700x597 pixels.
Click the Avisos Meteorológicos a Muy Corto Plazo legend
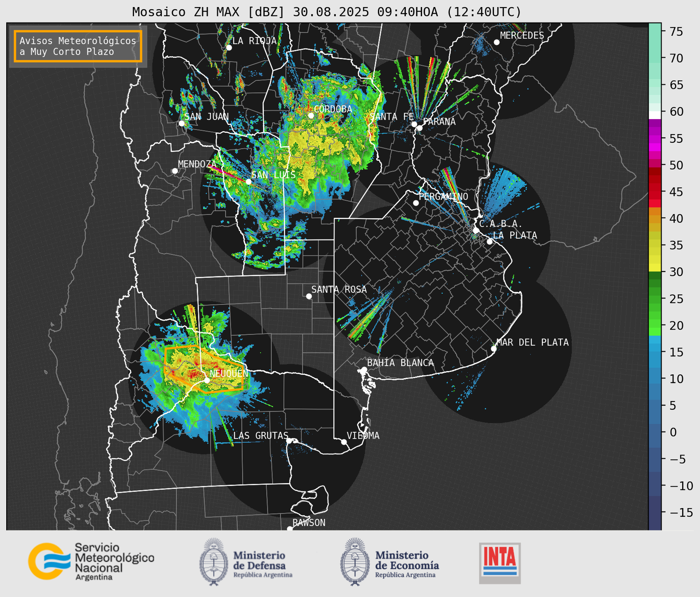78,46
